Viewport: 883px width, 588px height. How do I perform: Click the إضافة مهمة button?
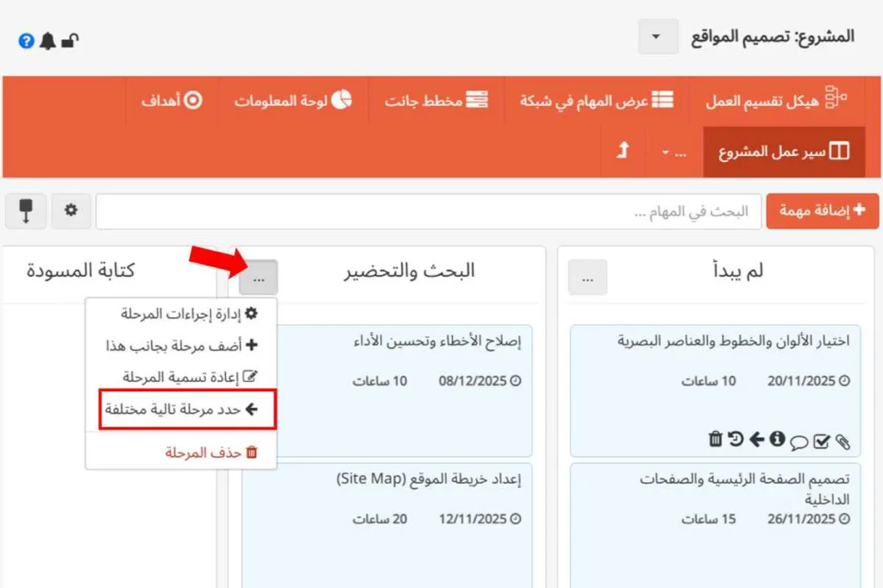822,210
